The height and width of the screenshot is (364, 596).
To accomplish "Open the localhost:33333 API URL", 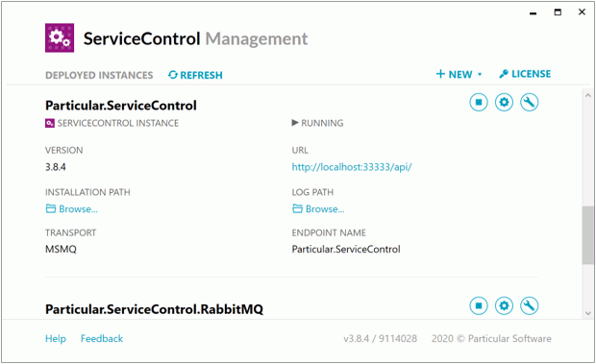I will coord(352,167).
